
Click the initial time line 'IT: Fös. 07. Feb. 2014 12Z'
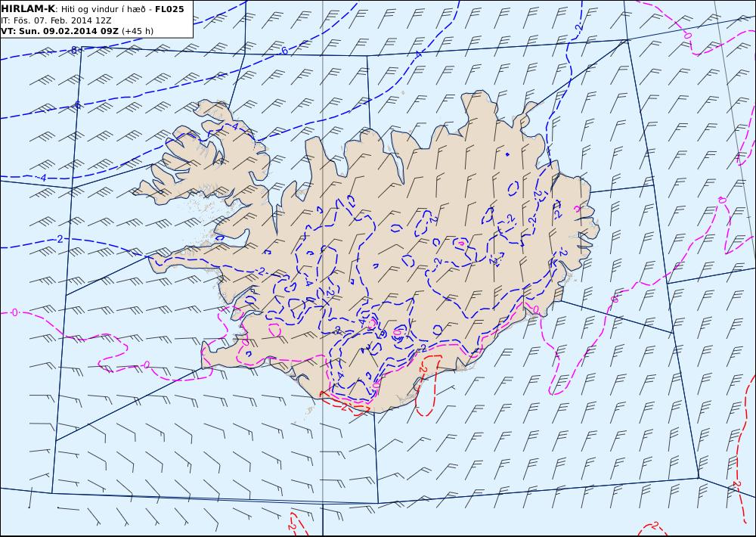pyautogui.click(x=57, y=20)
